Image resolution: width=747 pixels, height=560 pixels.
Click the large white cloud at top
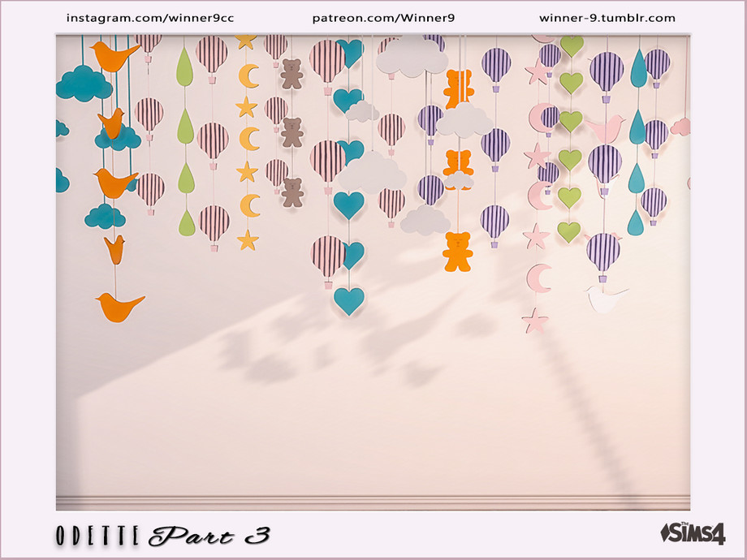(x=412, y=57)
